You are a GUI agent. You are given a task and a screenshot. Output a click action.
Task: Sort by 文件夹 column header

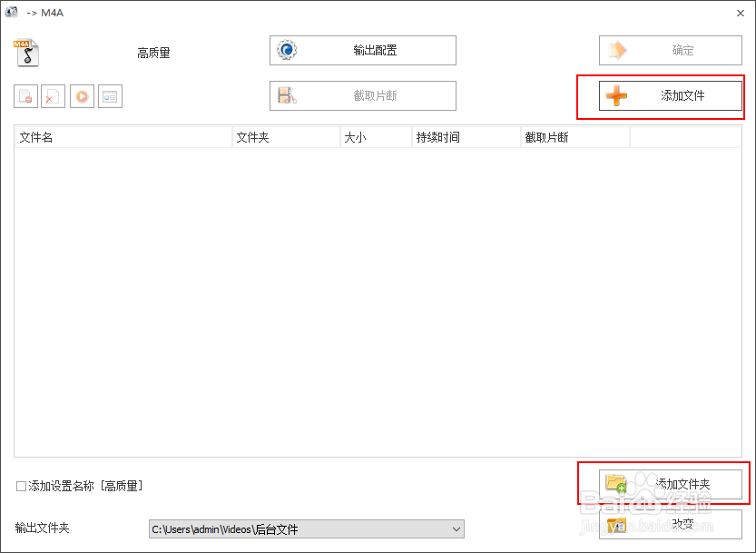(x=287, y=137)
